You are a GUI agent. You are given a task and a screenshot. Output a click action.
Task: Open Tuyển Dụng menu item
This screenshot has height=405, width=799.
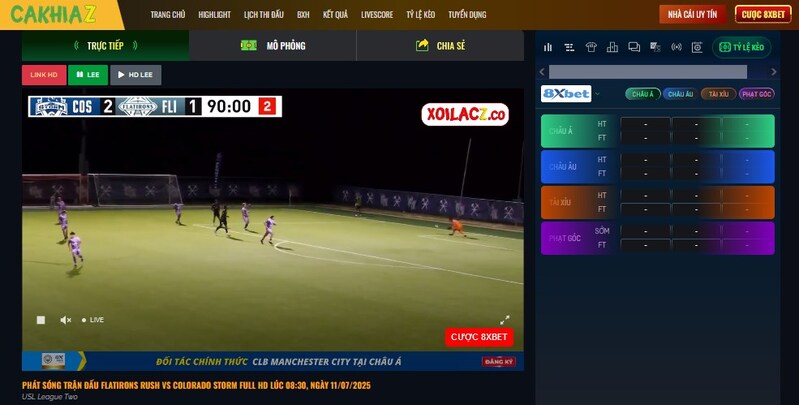tap(467, 14)
